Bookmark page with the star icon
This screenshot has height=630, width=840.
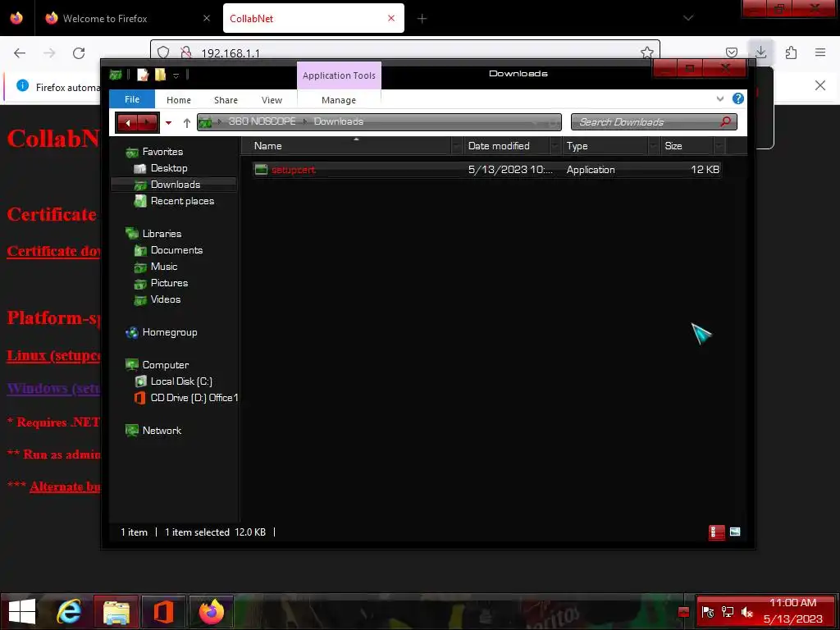pos(646,52)
